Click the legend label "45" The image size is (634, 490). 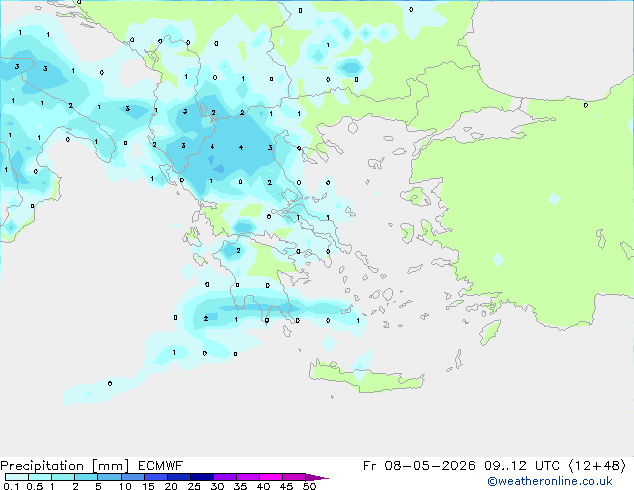(x=286, y=486)
